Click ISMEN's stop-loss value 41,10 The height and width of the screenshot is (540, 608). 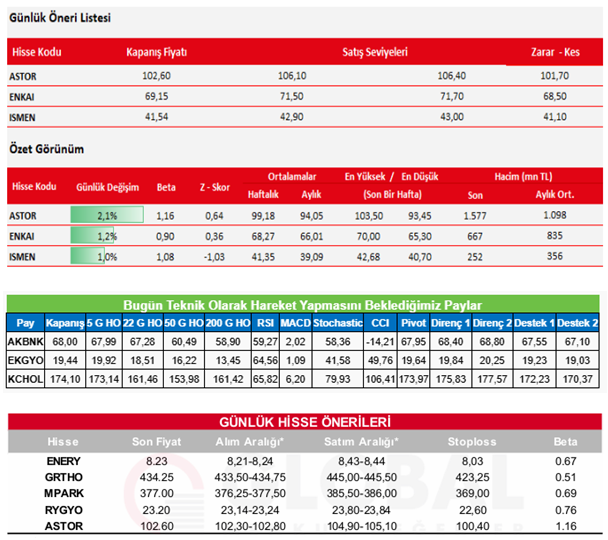pos(555,117)
